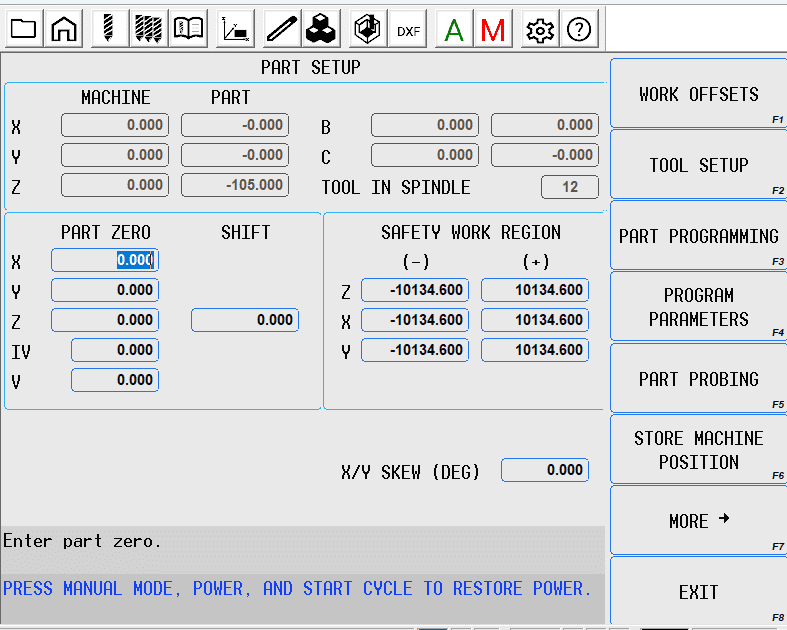Open help question mark icon

coord(578,30)
